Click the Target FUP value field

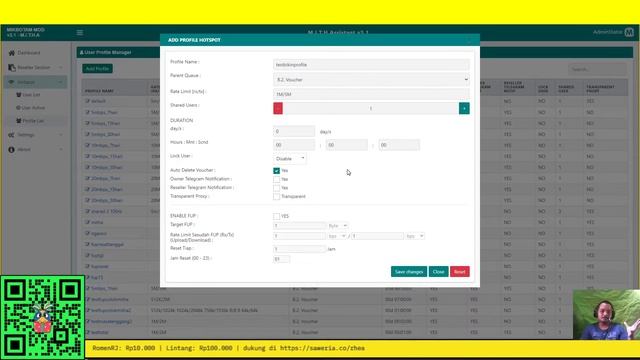pos(299,226)
